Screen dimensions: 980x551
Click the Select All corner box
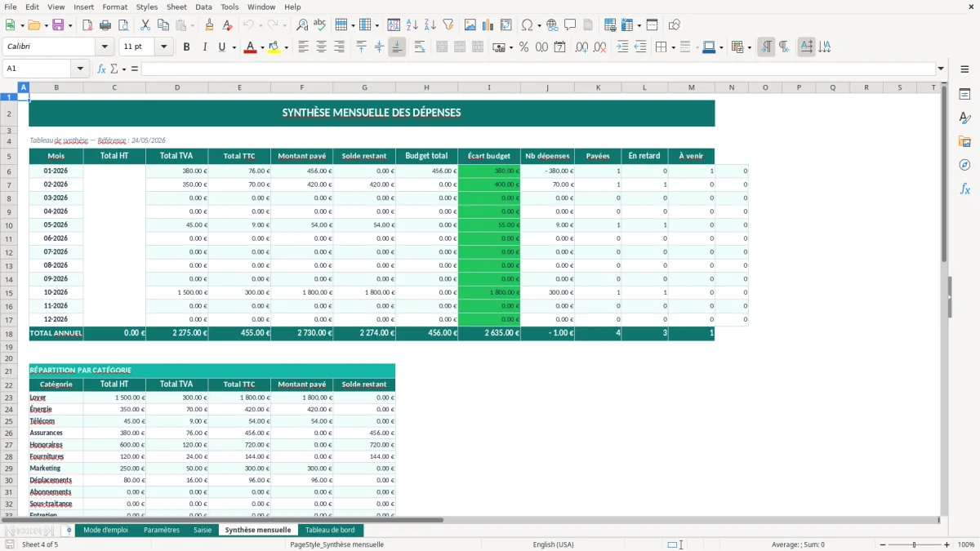point(9,87)
